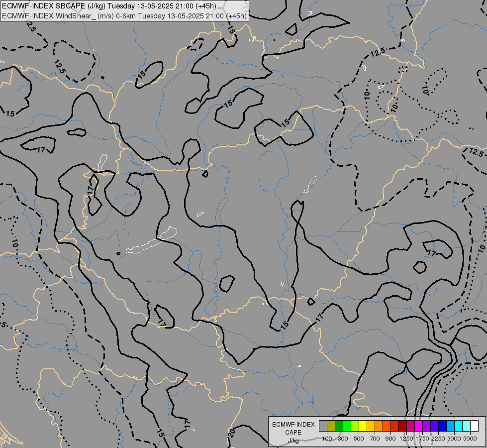Click the 300 value on legend scale
487x448 pixels.
point(343,439)
